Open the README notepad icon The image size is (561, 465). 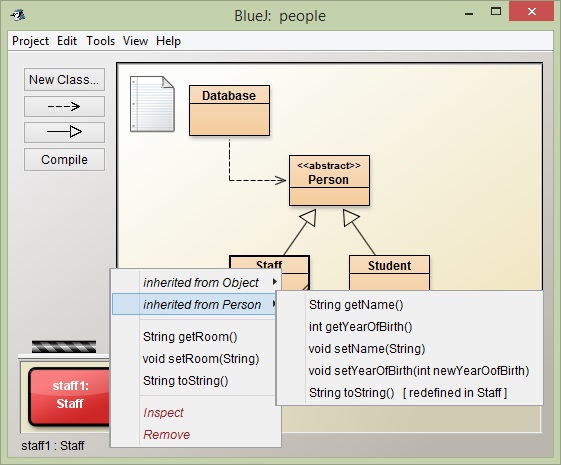click(152, 104)
